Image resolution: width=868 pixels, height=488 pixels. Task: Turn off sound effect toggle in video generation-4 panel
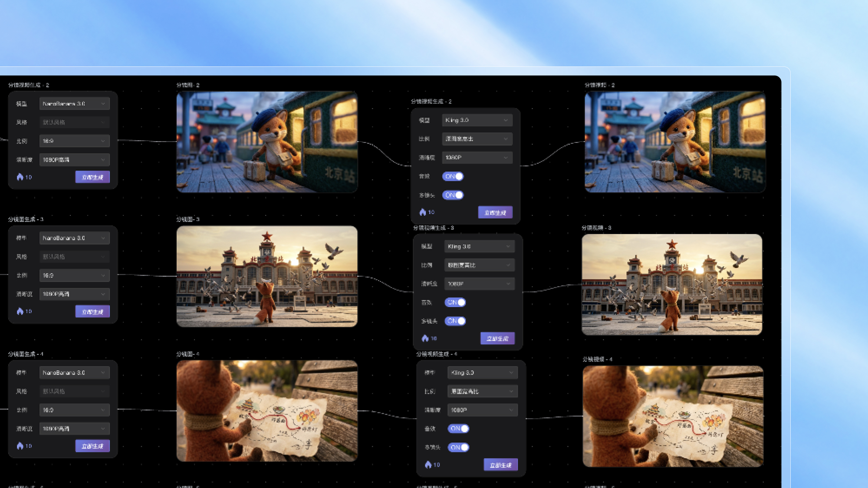pos(459,429)
